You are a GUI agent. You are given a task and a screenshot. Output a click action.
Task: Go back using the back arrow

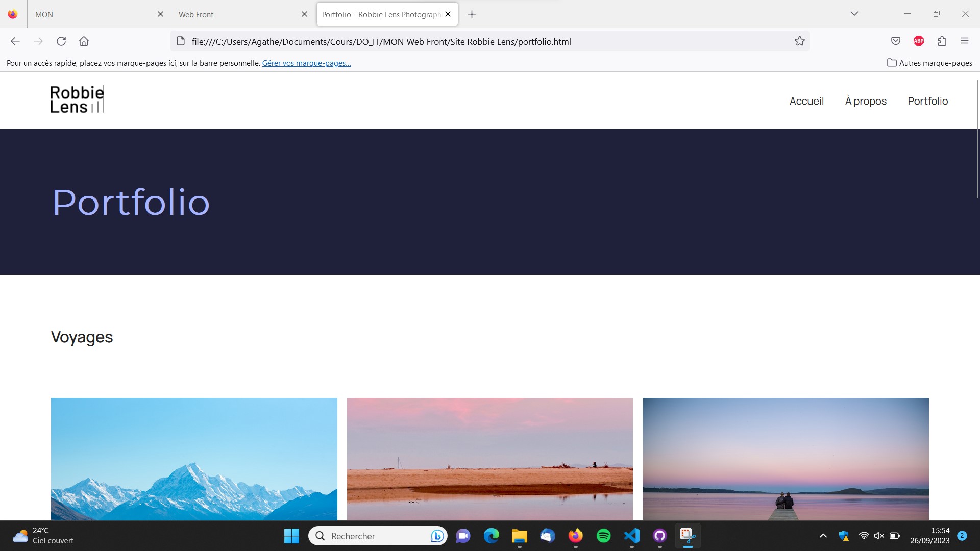pyautogui.click(x=15, y=41)
